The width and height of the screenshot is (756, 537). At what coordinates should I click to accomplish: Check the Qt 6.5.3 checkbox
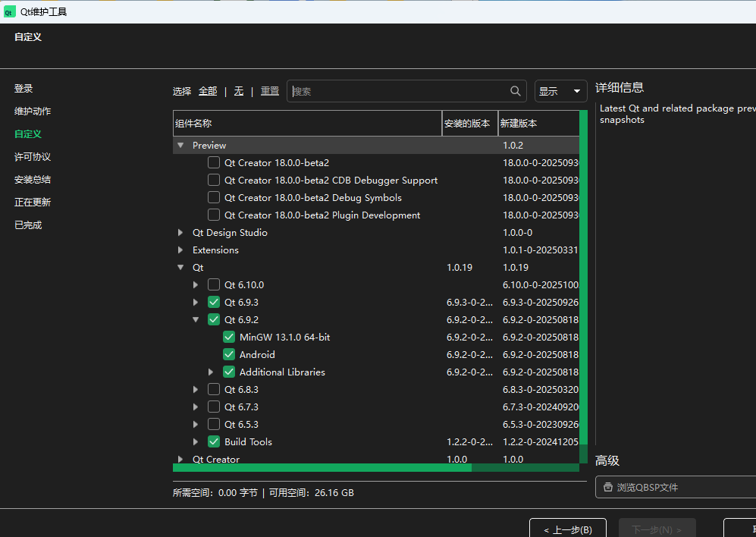click(x=214, y=424)
